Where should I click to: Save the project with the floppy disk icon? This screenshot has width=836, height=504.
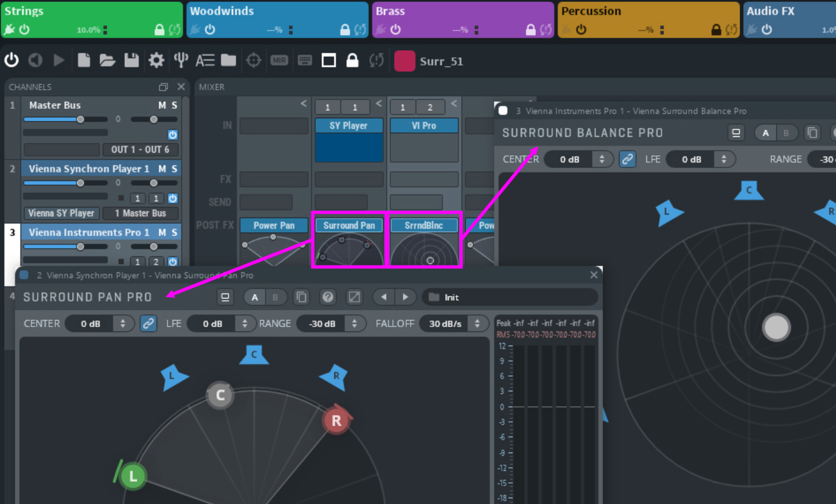132,60
